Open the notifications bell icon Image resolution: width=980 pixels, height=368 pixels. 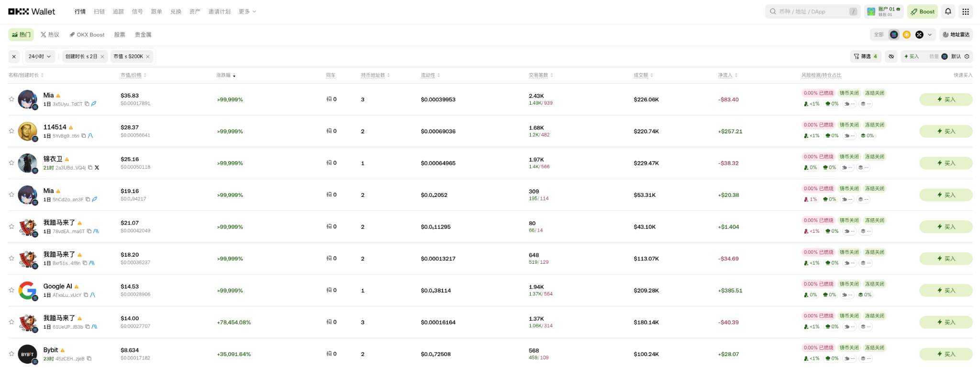(x=948, y=11)
